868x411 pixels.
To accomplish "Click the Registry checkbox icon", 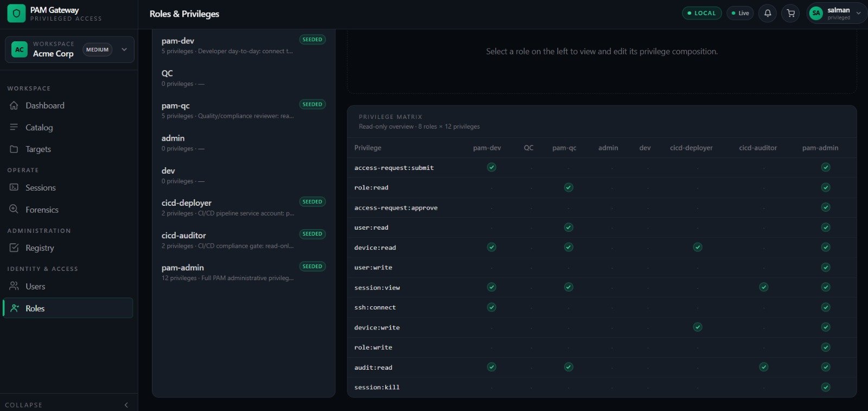I will pyautogui.click(x=14, y=248).
